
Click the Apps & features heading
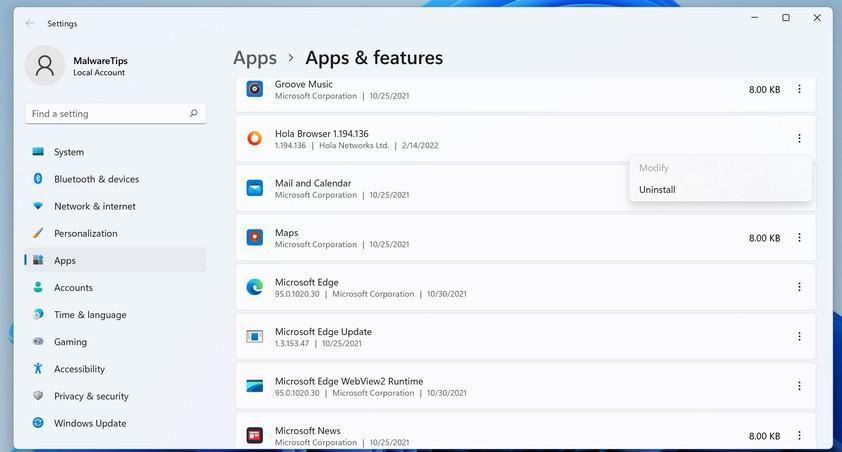(374, 58)
